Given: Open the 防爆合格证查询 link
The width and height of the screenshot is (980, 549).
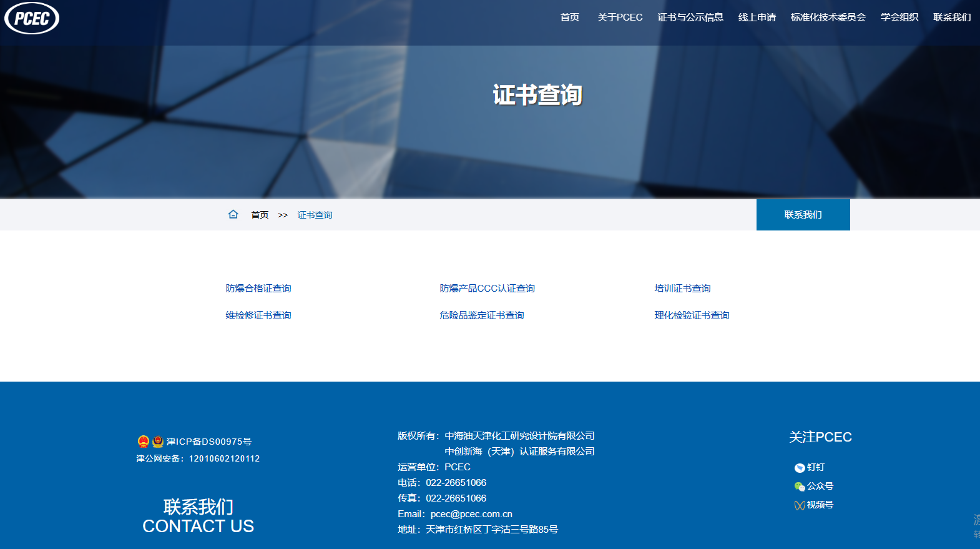Looking at the screenshot, I should coord(258,289).
